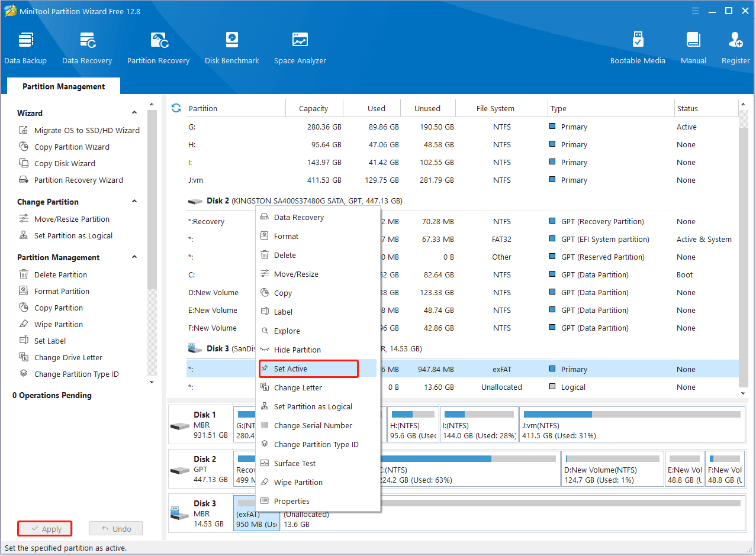
Task: Launch Migrate OS to SSD/HD Wizard
Action: pyautogui.click(x=80, y=130)
